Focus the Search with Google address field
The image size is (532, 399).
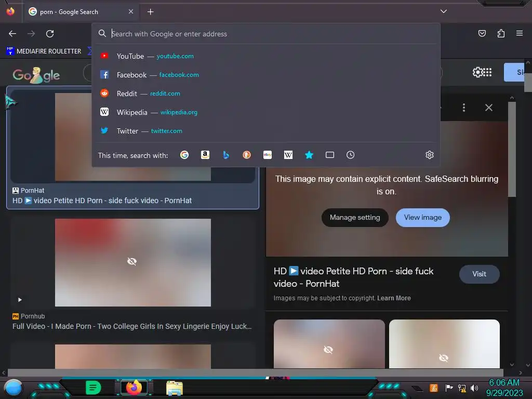point(266,34)
